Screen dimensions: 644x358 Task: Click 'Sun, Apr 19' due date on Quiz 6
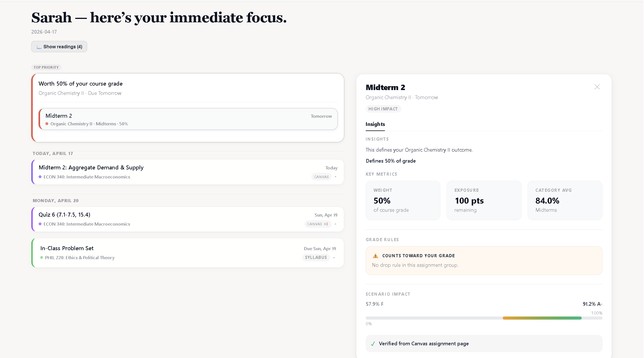click(x=326, y=215)
